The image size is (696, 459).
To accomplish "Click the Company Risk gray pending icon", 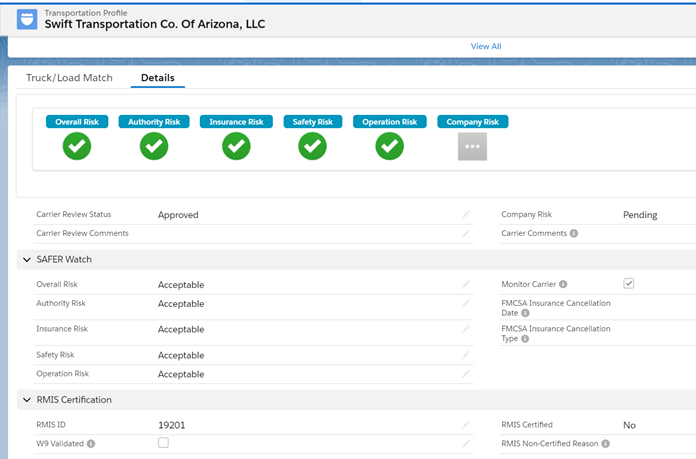I will pos(472,146).
